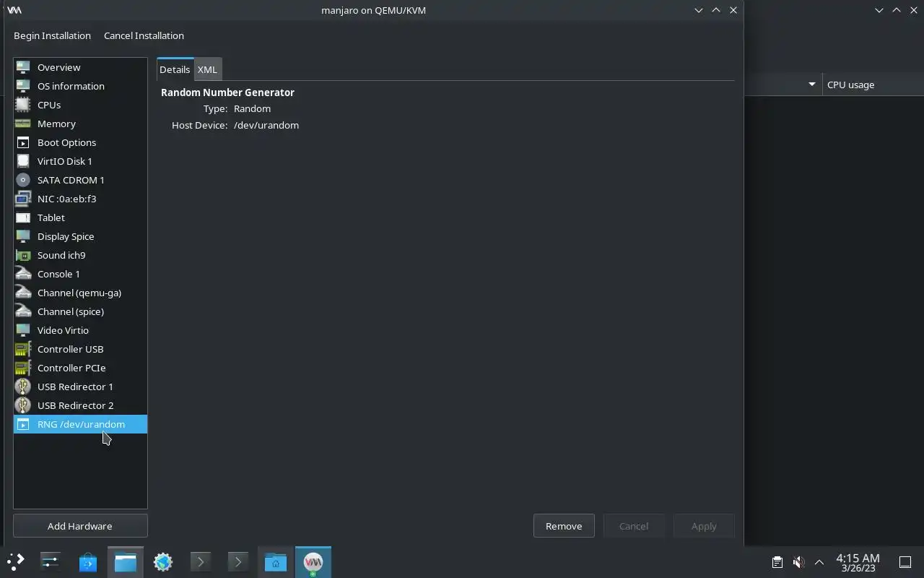This screenshot has width=924, height=578.
Task: Select the Video Virtio list entry
Action: [x=80, y=330]
